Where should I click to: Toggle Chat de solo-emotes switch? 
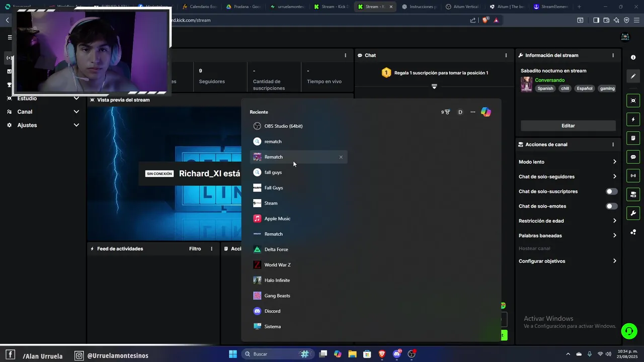pyautogui.click(x=611, y=206)
